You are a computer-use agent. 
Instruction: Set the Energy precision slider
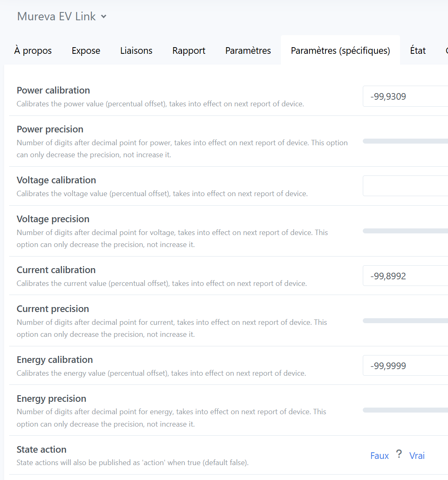pos(405,410)
